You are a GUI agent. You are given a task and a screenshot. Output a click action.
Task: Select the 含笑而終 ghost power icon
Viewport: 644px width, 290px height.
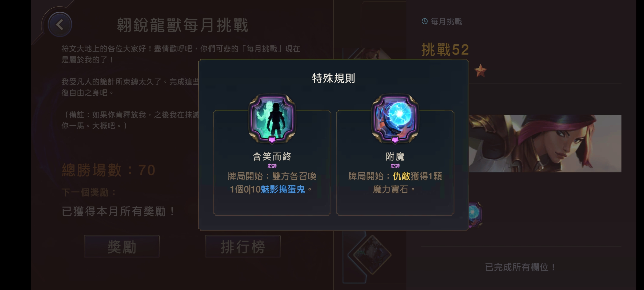272,118
